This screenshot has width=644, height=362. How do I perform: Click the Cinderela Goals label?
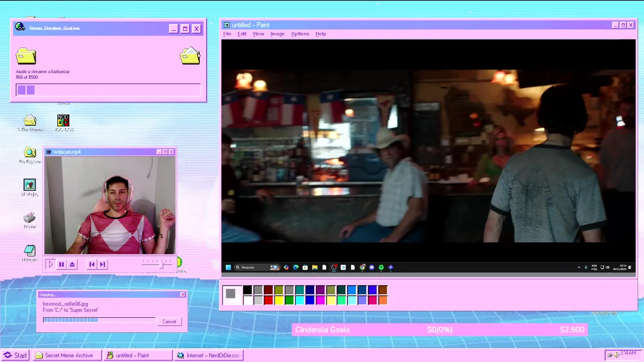point(323,330)
